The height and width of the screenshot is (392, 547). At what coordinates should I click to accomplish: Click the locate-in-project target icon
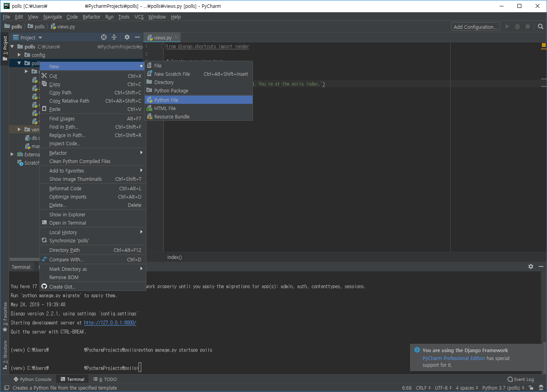104,37
